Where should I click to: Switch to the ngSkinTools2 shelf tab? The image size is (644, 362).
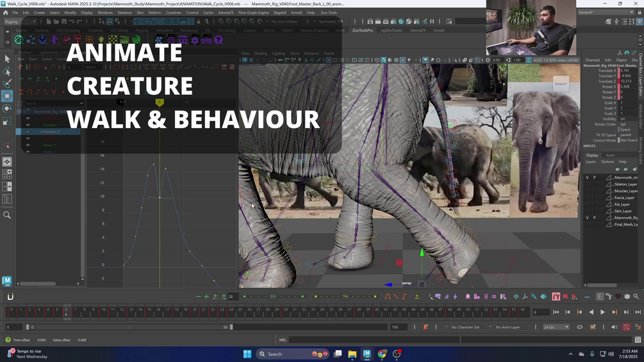click(392, 30)
